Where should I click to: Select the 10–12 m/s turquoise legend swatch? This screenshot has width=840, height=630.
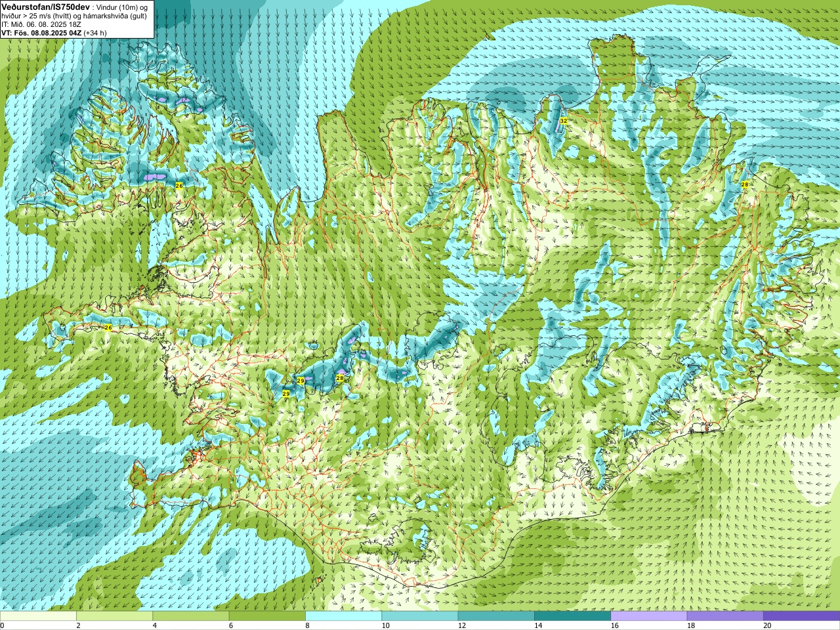419,616
